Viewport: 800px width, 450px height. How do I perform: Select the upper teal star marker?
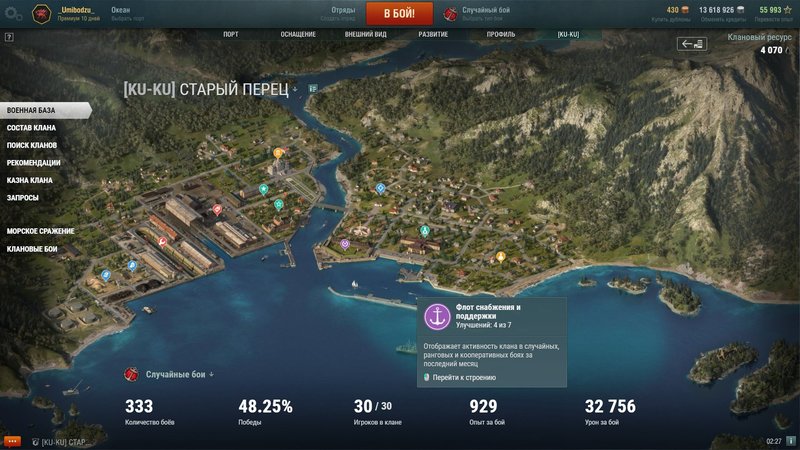[263, 190]
